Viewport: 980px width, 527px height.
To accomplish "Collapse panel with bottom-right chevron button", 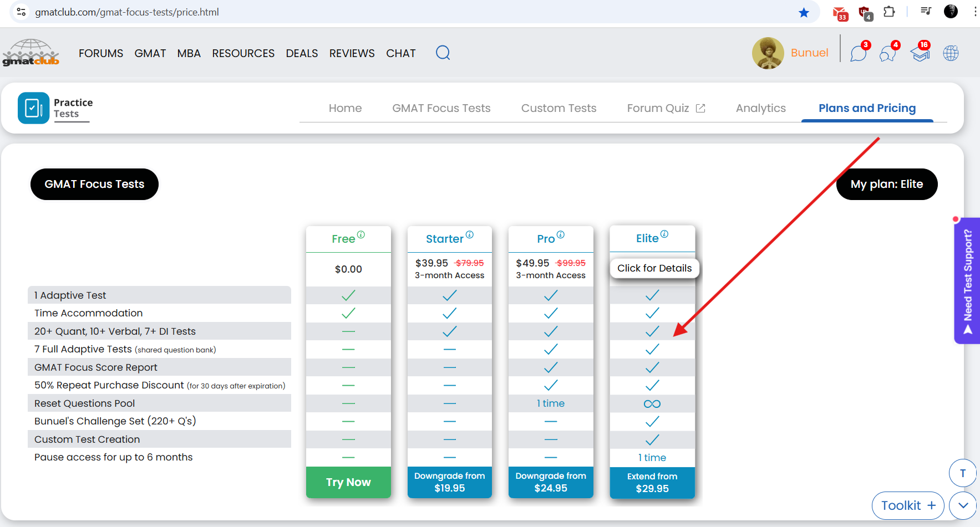I will click(x=963, y=505).
